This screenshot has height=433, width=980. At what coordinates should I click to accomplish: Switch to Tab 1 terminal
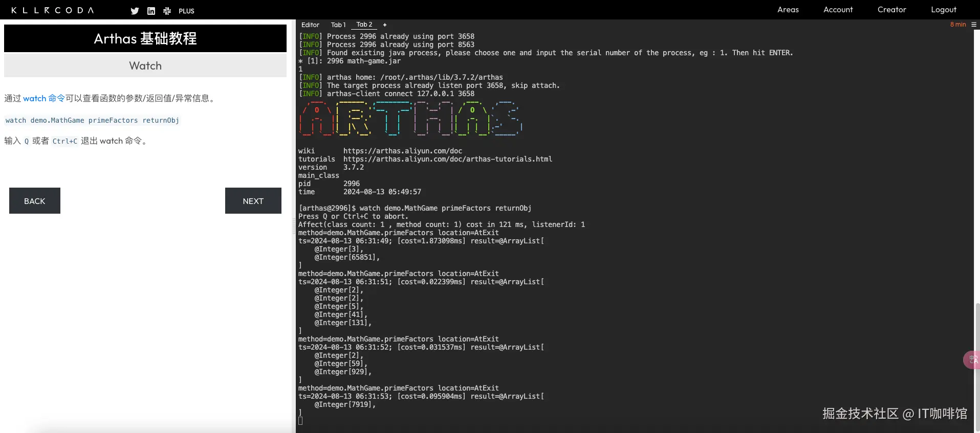[338, 25]
